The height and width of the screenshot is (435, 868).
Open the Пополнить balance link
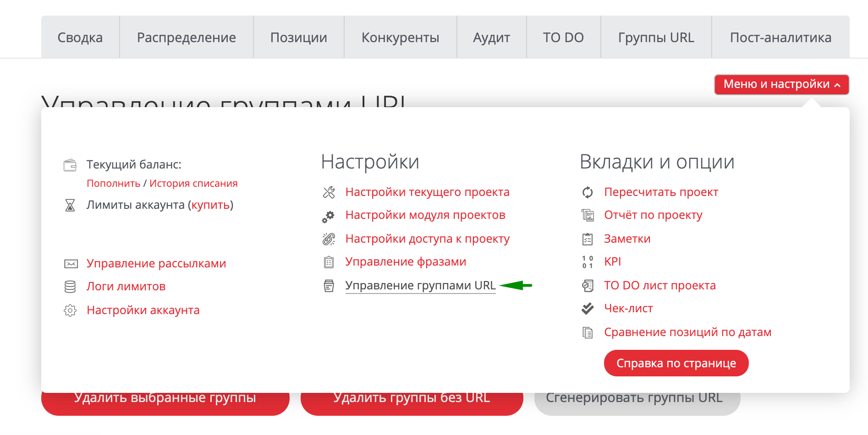click(113, 184)
